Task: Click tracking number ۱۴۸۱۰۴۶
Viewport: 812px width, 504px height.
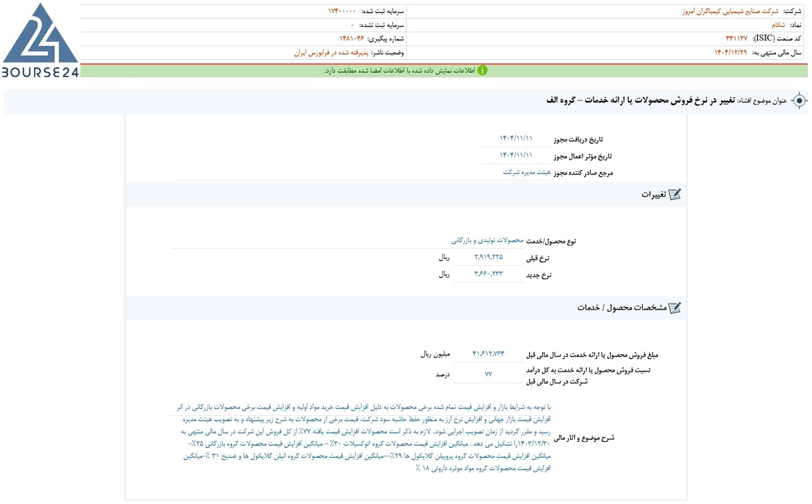Action: pos(352,38)
